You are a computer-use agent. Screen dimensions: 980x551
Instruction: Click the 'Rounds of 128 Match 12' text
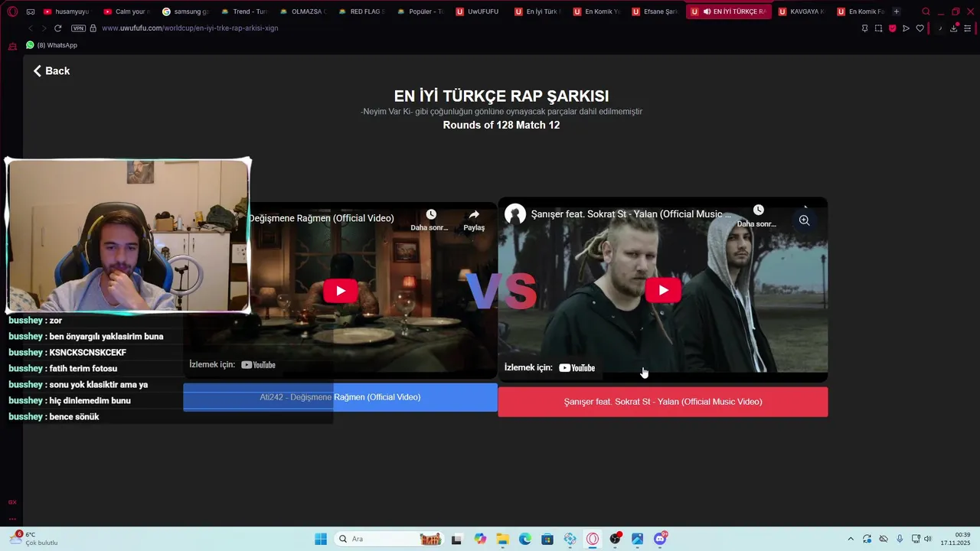pos(501,125)
